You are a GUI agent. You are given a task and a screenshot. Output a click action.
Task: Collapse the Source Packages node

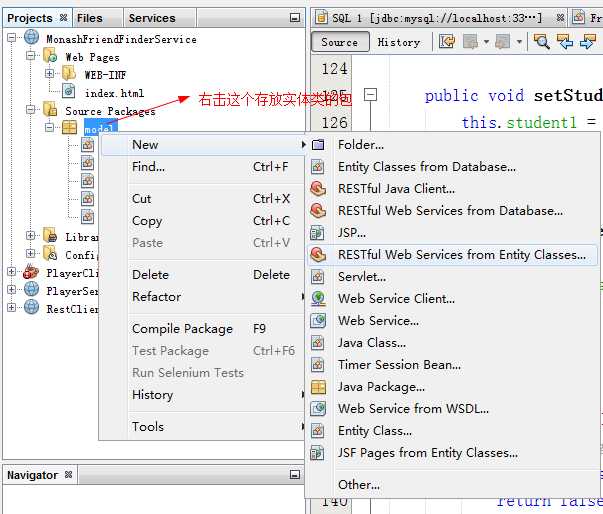click(30, 110)
